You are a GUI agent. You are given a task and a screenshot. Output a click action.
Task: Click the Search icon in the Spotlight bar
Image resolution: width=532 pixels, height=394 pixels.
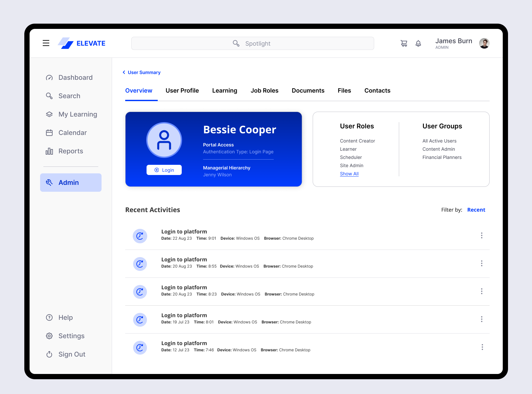236,43
